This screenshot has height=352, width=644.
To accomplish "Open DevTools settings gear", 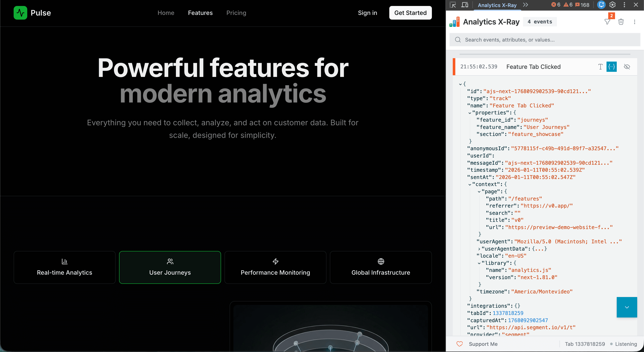I will click(x=612, y=5).
